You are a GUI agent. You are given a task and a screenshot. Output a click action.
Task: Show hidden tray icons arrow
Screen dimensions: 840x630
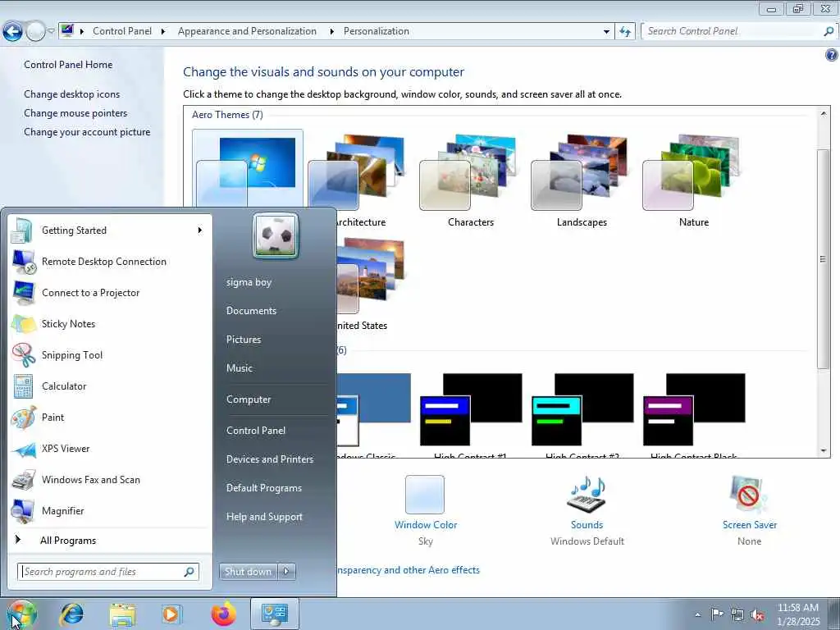tap(697, 614)
